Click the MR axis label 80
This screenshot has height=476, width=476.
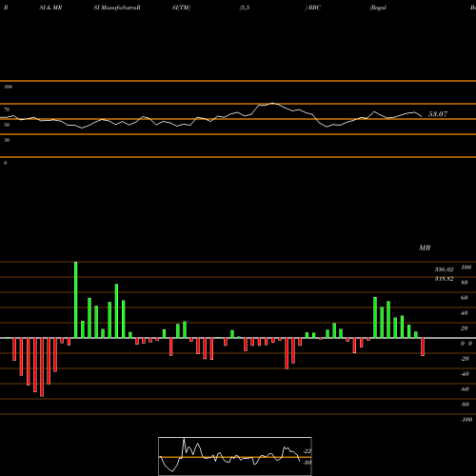[x=465, y=283]
